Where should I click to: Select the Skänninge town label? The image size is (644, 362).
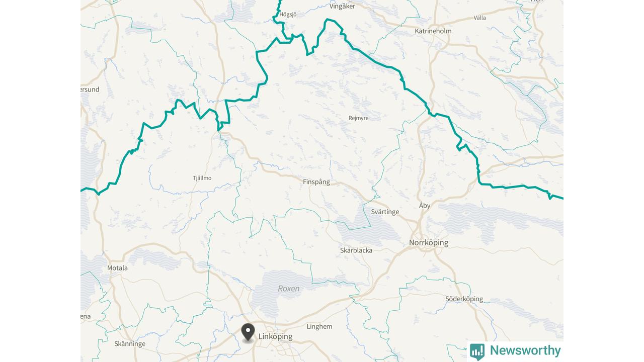[130, 344]
